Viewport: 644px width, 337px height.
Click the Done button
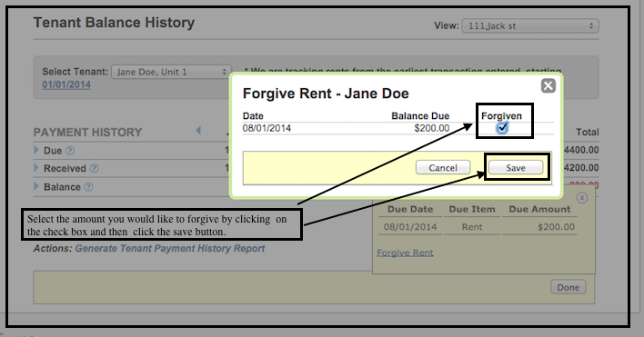[x=568, y=287]
